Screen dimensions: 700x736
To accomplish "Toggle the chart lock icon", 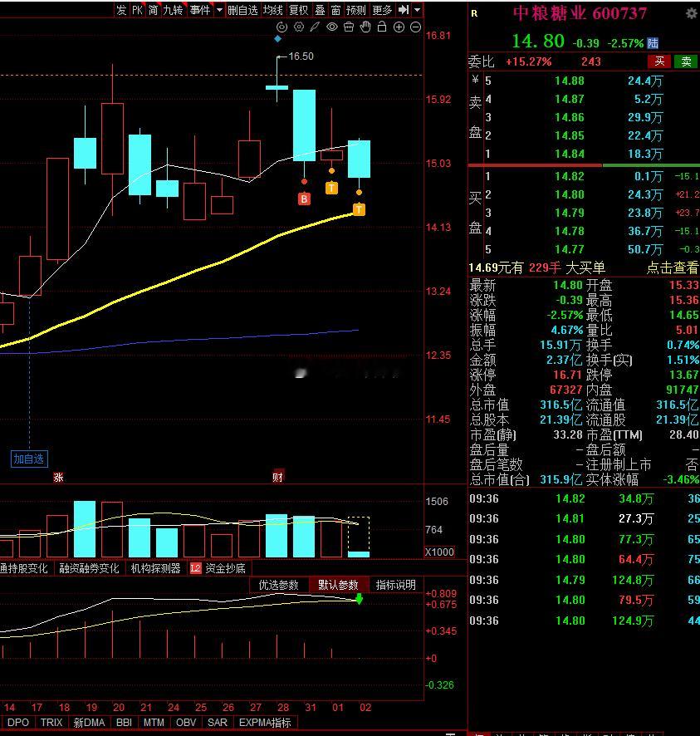I will pyautogui.click(x=382, y=27).
